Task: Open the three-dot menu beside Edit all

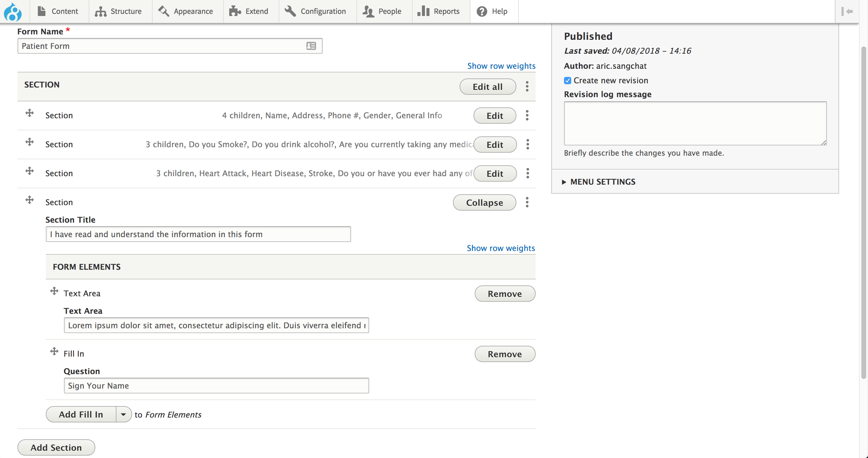Action: click(527, 87)
